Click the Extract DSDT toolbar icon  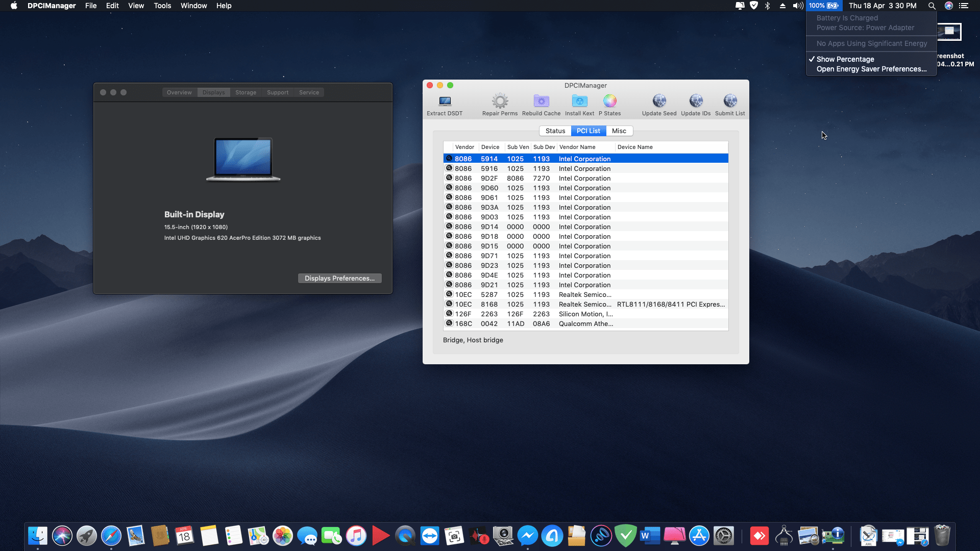pyautogui.click(x=445, y=102)
